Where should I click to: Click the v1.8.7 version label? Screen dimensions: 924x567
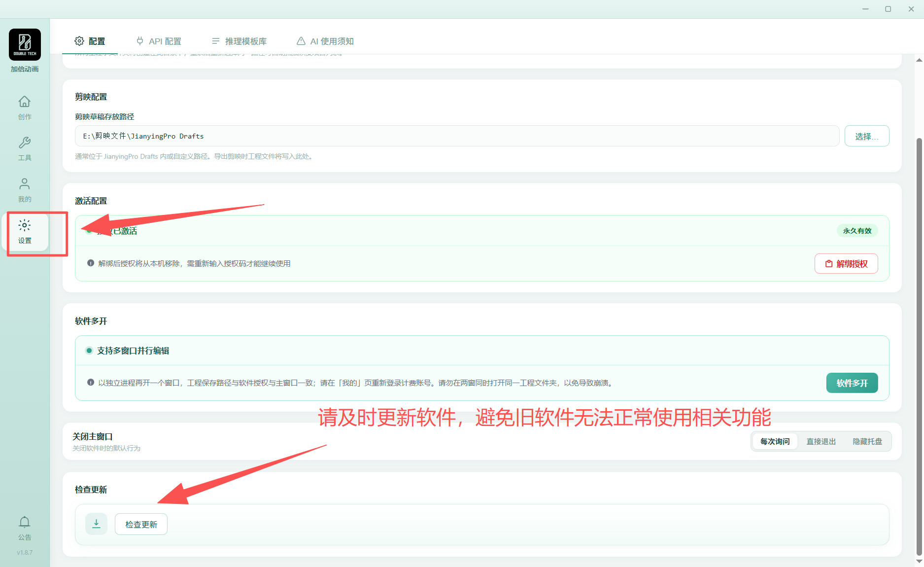(x=25, y=553)
